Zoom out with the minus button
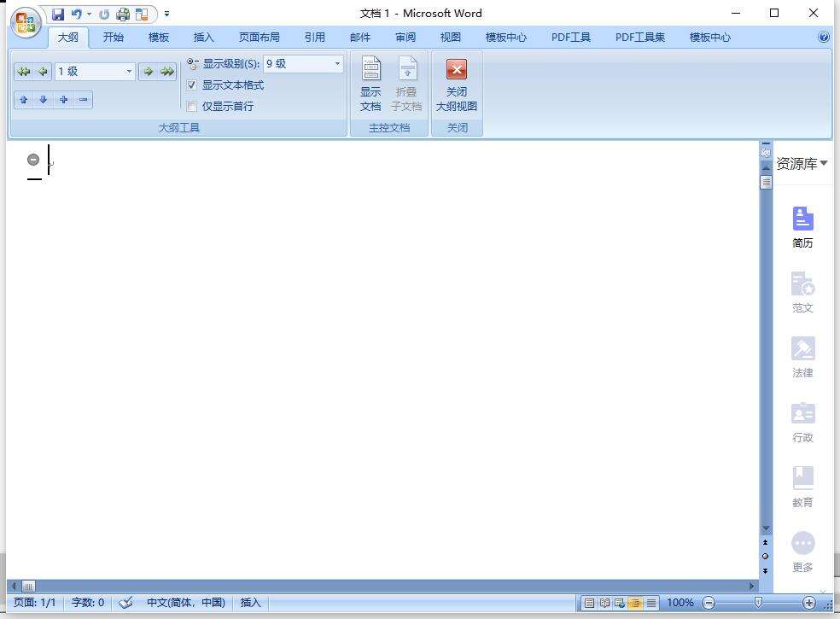This screenshot has width=840, height=619. [709, 603]
